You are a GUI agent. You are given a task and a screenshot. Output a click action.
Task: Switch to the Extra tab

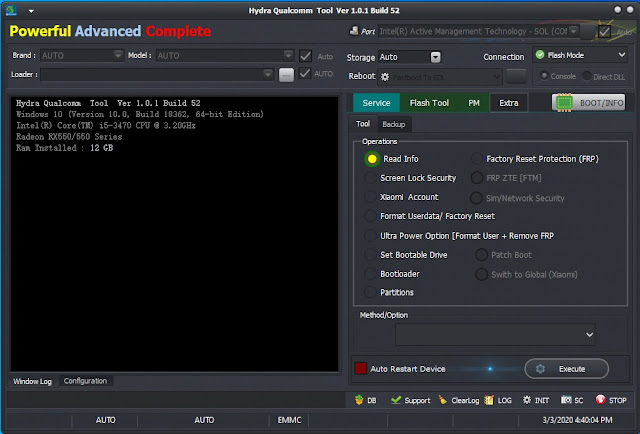coord(509,103)
